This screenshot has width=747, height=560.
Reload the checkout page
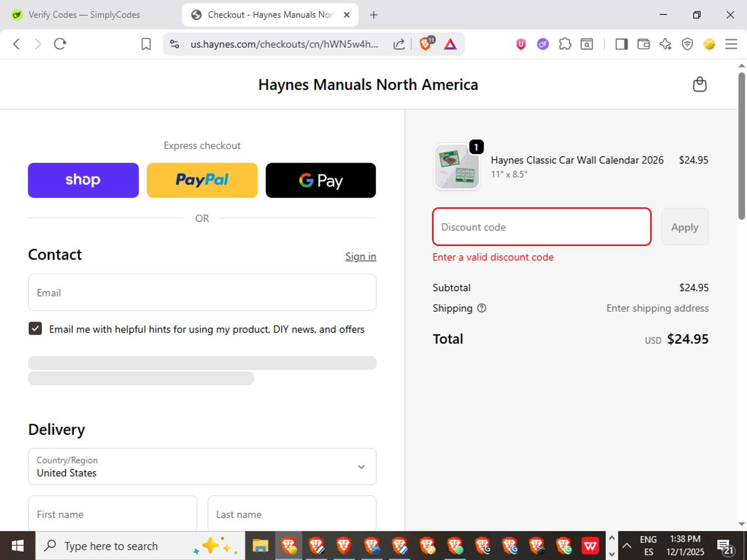tap(60, 44)
